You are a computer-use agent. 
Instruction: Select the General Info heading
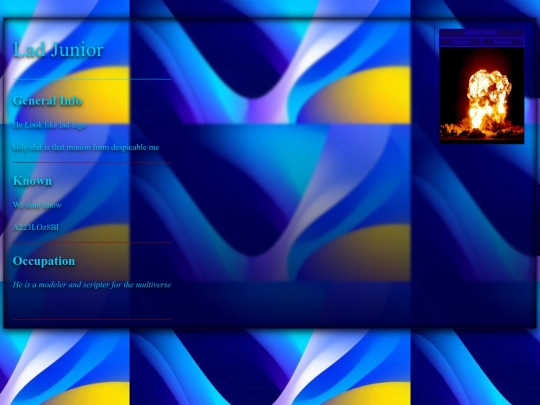coord(48,101)
